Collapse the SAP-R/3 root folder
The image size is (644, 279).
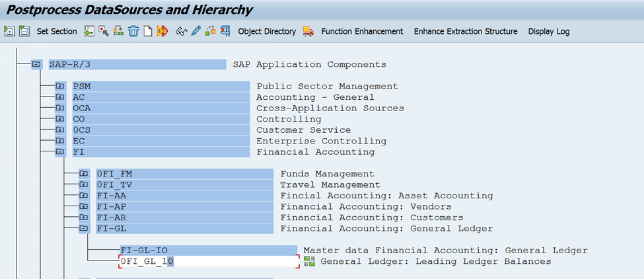click(x=36, y=65)
